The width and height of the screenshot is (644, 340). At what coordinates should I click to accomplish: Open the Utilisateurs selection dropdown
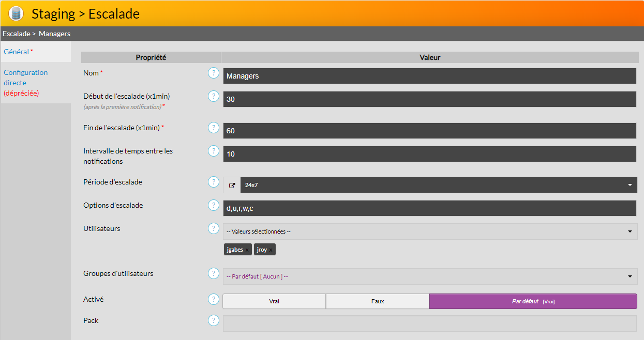coord(630,231)
